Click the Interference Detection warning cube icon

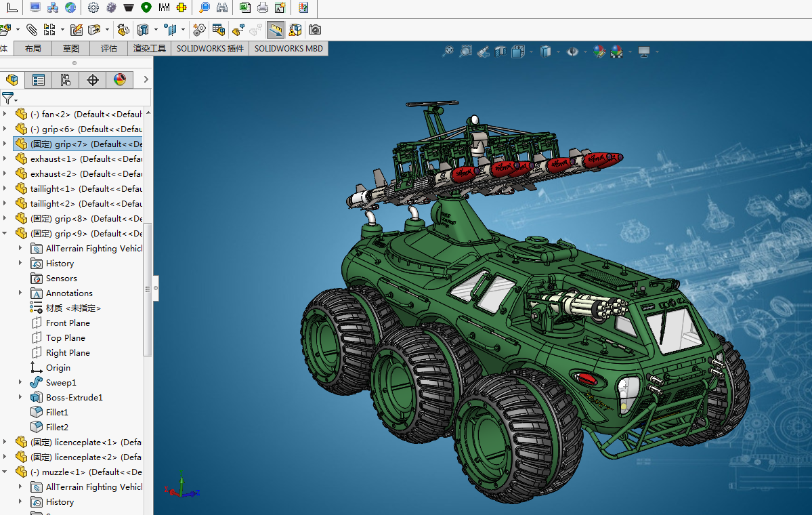click(x=295, y=30)
